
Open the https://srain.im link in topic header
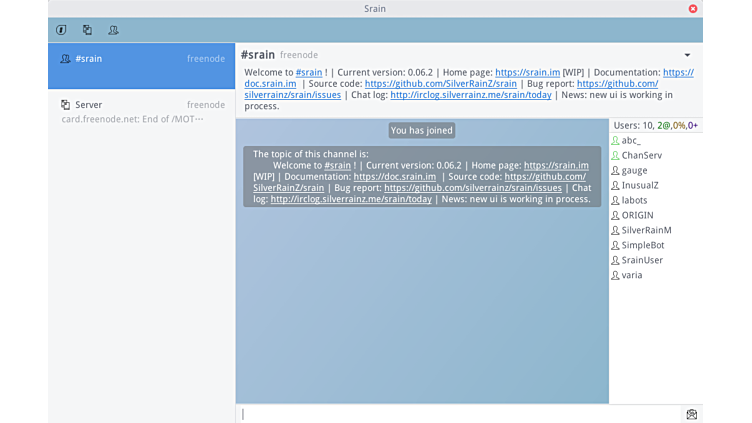(527, 73)
